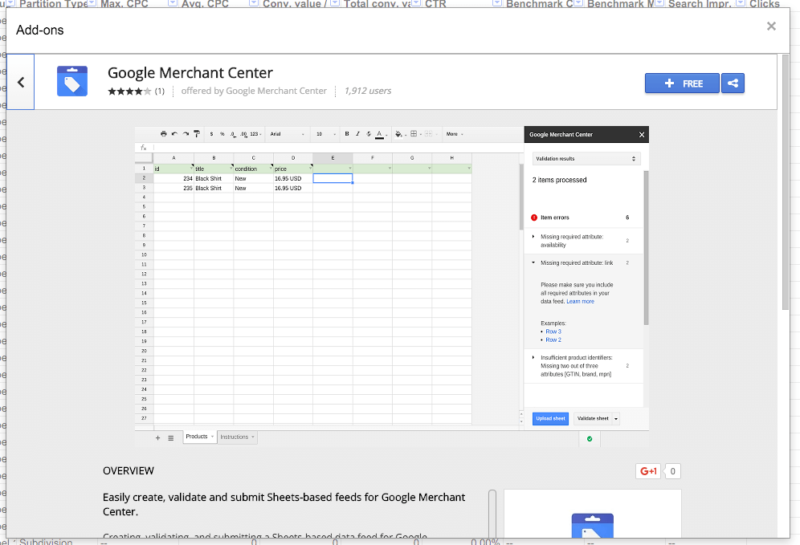Click the text color A icon in preview

[x=379, y=134]
